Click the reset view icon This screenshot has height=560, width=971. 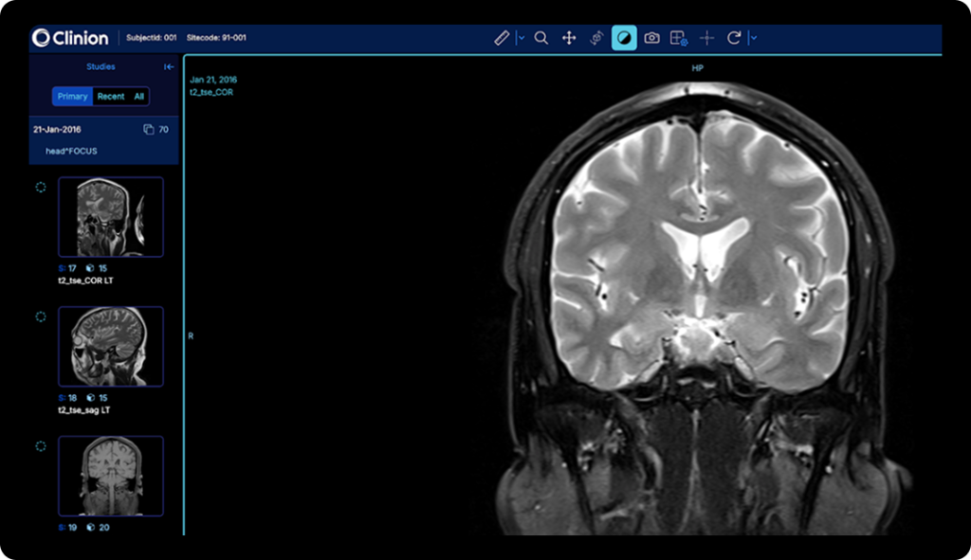click(734, 38)
